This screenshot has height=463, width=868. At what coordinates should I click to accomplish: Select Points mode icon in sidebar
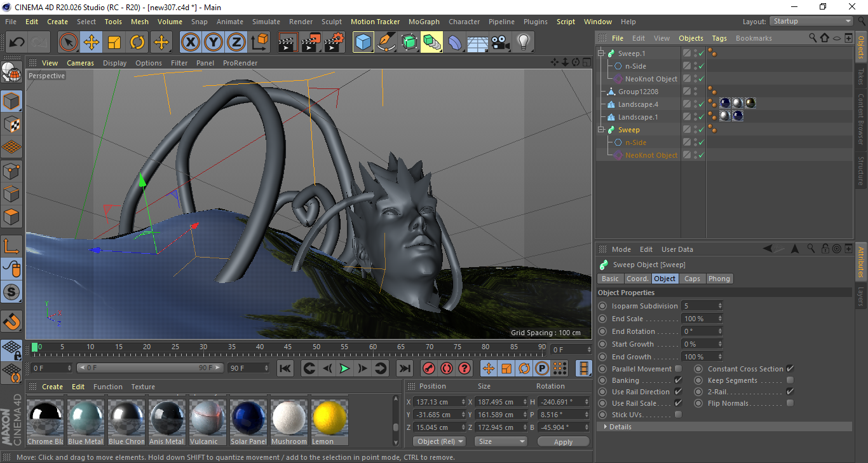pyautogui.click(x=11, y=170)
